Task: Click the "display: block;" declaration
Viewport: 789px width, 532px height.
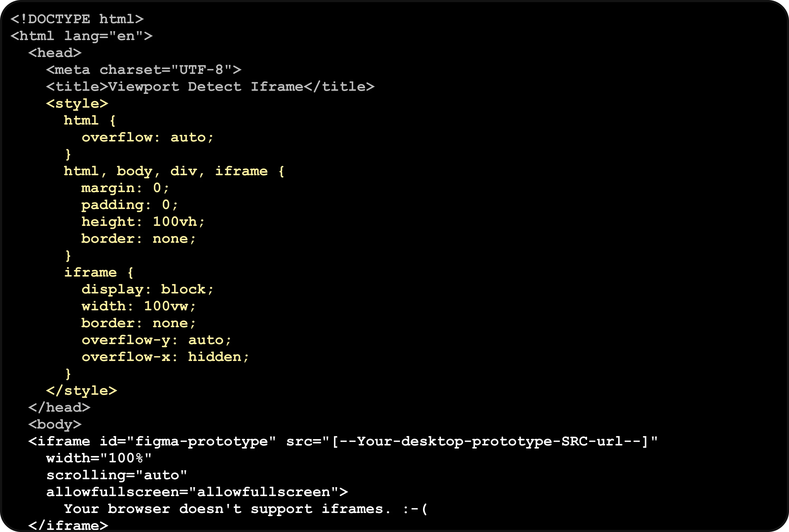Action: pyautogui.click(x=147, y=289)
